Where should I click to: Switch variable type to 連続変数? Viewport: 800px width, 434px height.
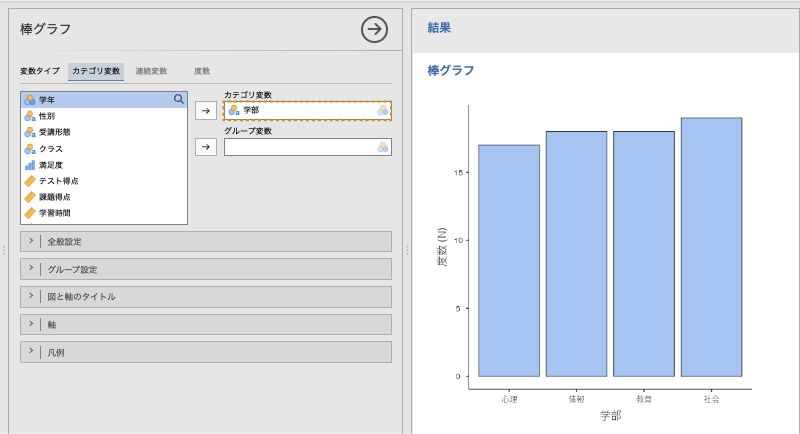pyautogui.click(x=151, y=71)
